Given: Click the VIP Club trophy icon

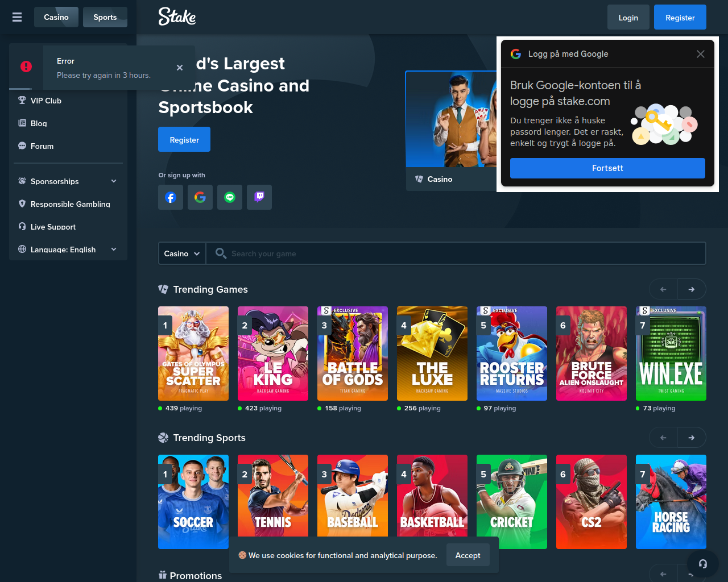Looking at the screenshot, I should (x=22, y=100).
